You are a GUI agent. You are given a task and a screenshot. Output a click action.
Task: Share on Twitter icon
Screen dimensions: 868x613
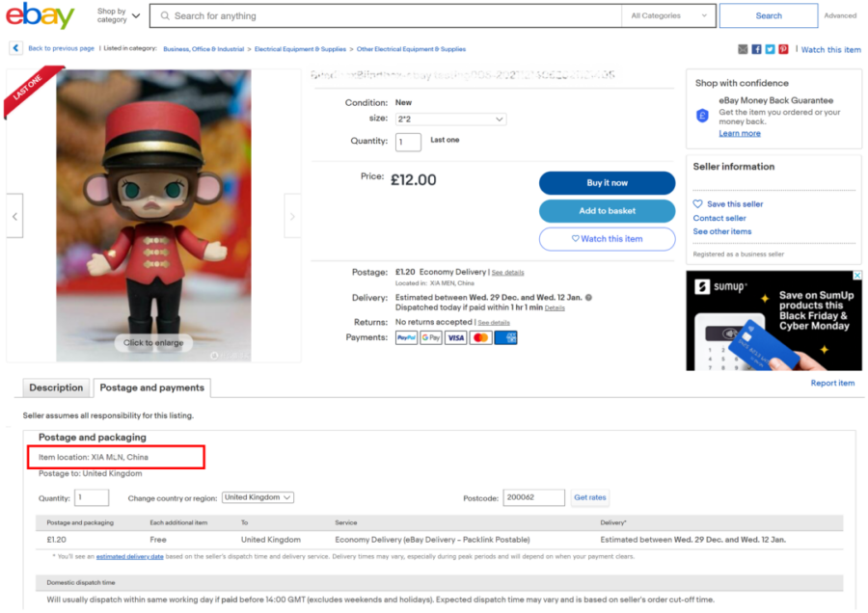coord(770,49)
